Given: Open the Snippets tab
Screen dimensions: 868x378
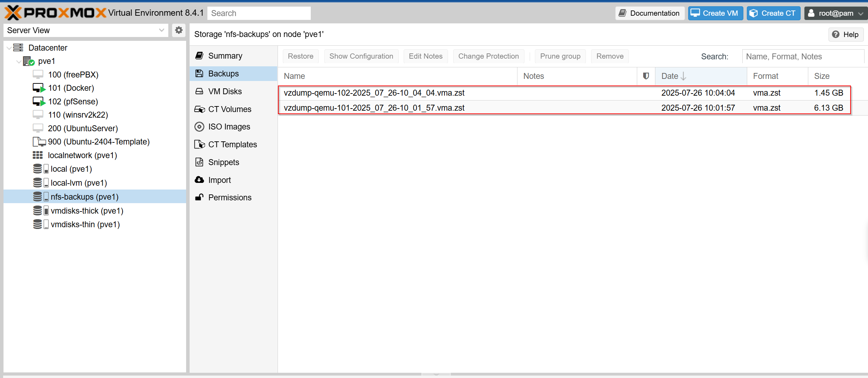Looking at the screenshot, I should click(x=233, y=162).
